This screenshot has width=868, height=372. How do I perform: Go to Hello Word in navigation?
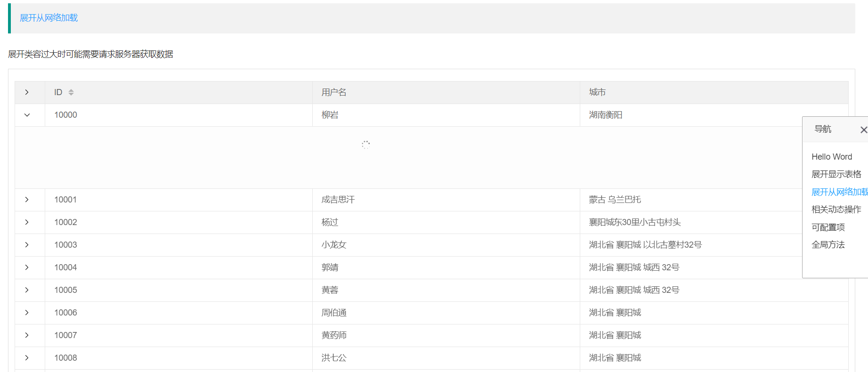[x=832, y=157]
